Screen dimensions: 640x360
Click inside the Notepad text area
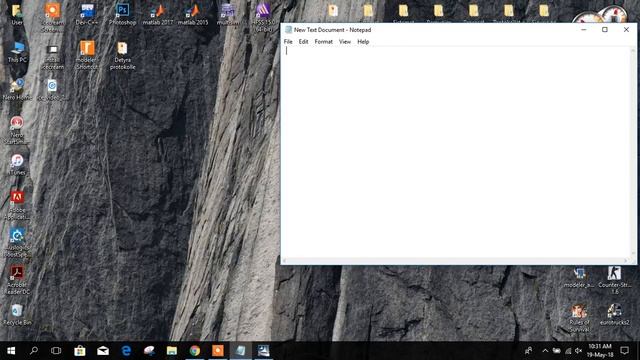(x=456, y=152)
